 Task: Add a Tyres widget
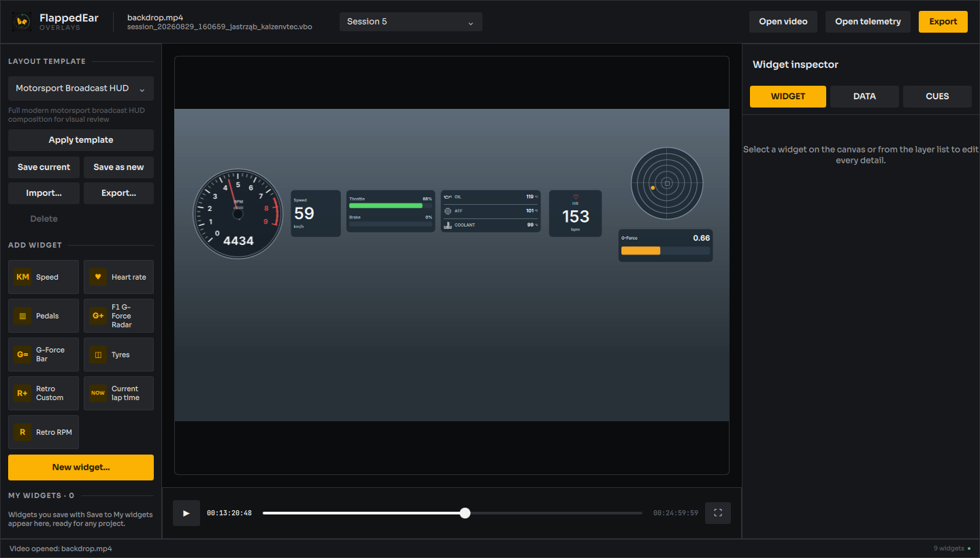click(x=118, y=355)
